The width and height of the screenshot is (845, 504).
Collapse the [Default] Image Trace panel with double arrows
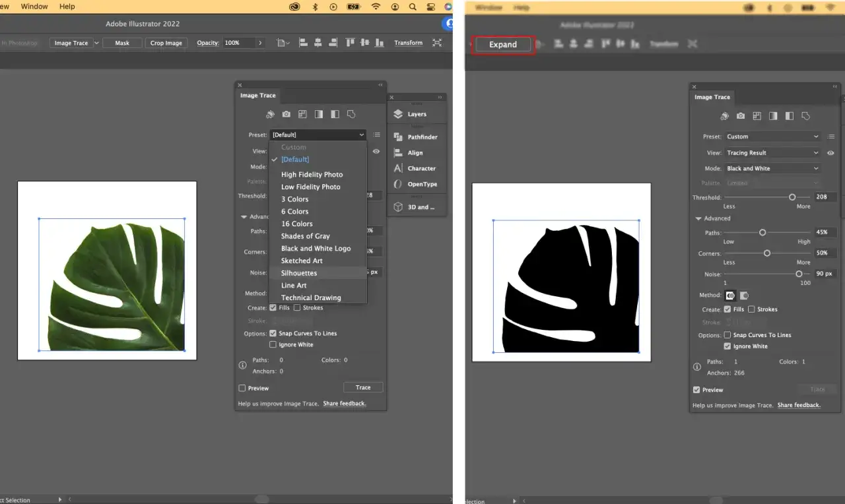point(380,85)
